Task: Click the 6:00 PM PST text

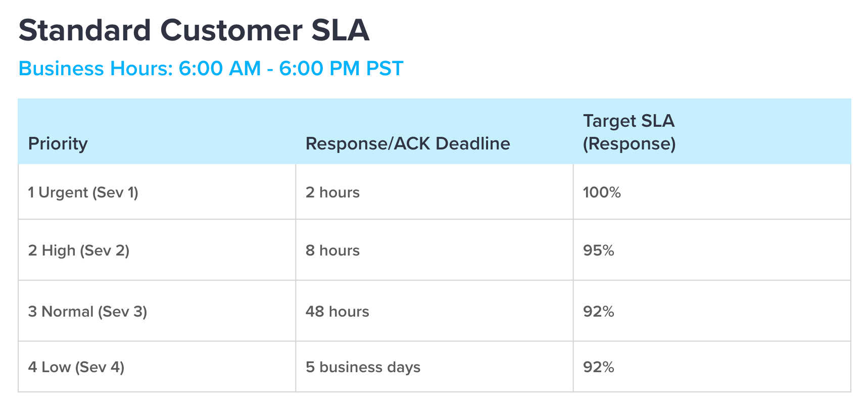Action: pyautogui.click(x=341, y=69)
